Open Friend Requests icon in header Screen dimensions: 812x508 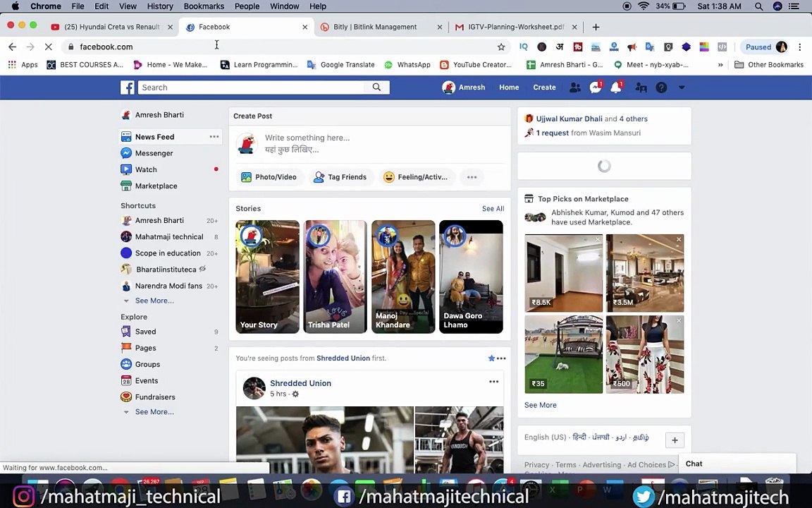[x=575, y=87]
